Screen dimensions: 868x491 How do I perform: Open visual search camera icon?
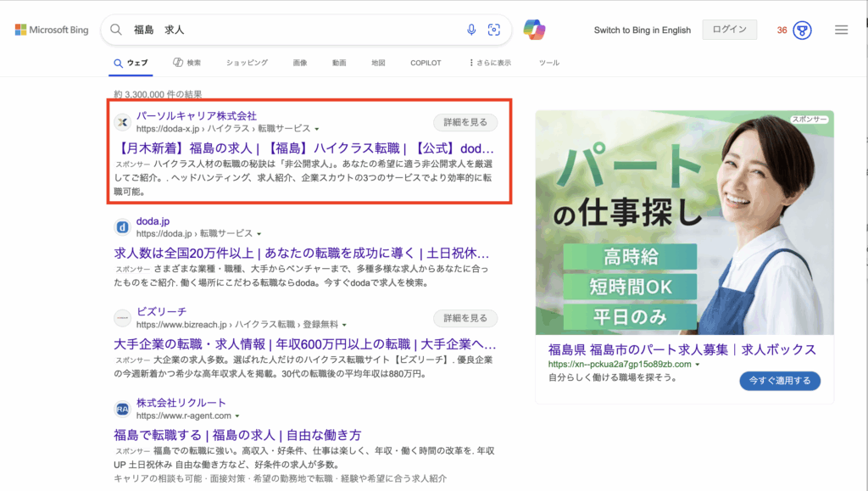click(494, 30)
